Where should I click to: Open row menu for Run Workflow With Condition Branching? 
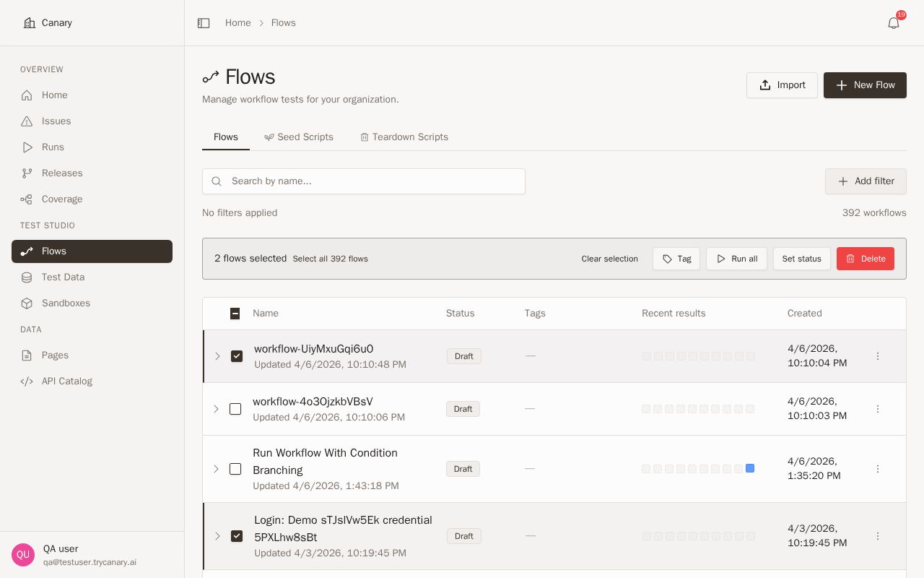(878, 469)
